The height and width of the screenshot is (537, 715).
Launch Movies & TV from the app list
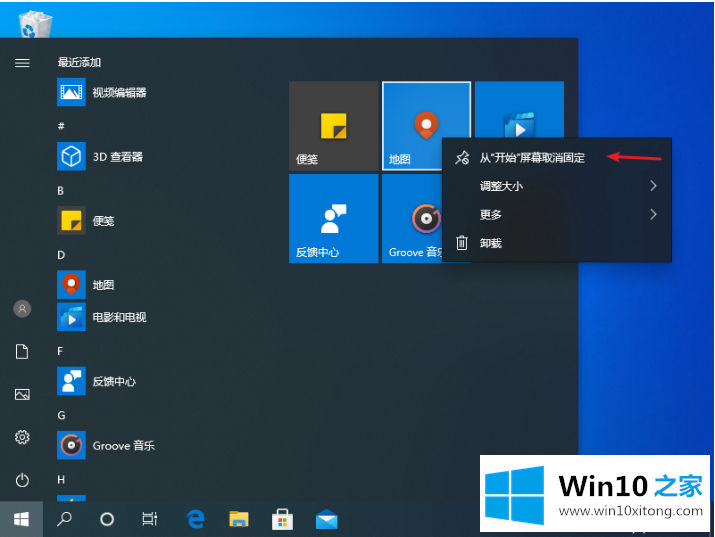[102, 317]
